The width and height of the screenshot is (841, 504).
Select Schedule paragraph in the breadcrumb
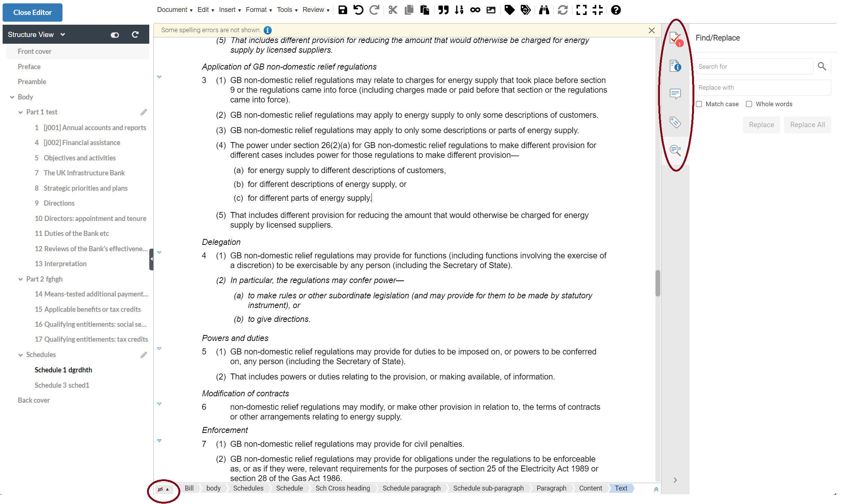[412, 488]
